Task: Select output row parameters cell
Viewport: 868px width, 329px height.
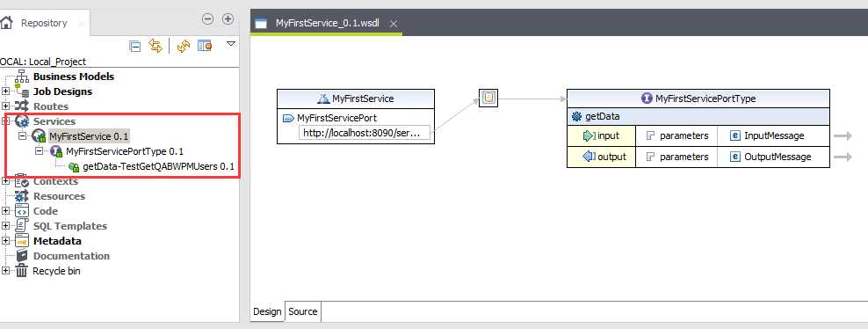Action: [676, 157]
